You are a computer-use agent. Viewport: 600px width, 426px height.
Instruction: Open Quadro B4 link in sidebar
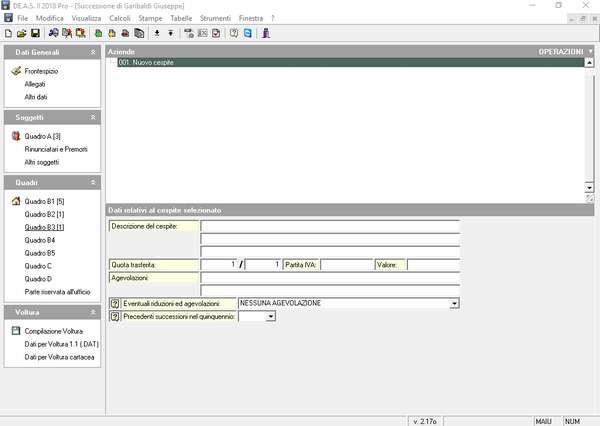pyautogui.click(x=38, y=240)
